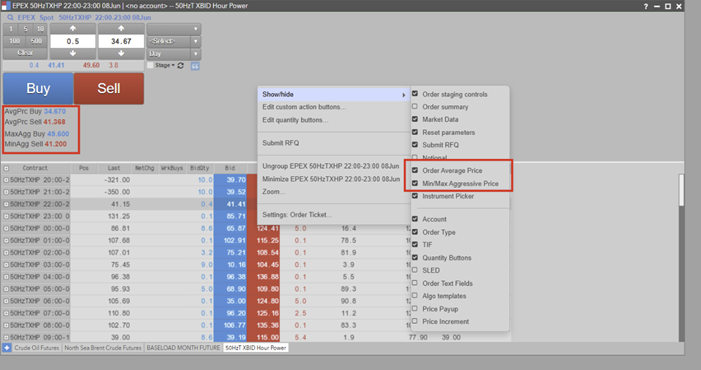Click the help question mark icon
This screenshot has width=701, height=370.
646,6
